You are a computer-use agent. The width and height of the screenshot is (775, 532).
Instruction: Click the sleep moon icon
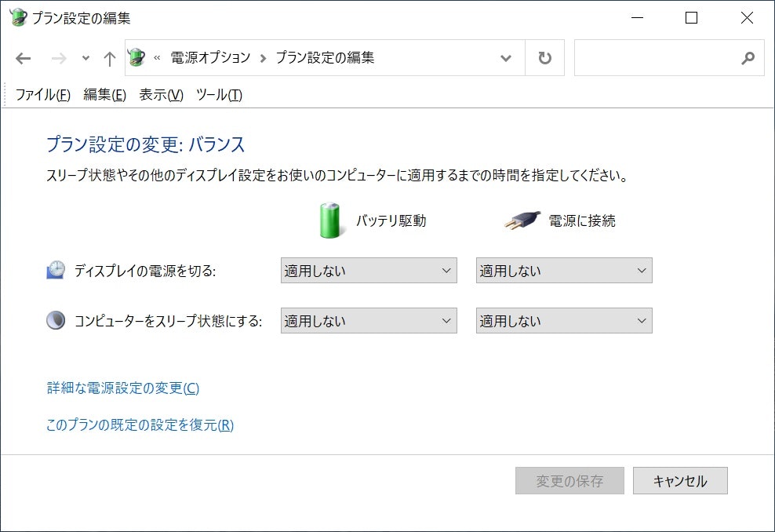(56, 320)
